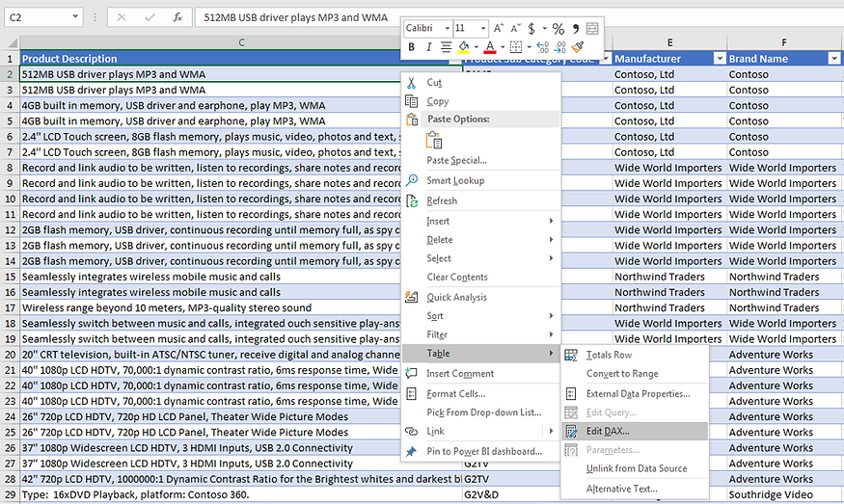The image size is (844, 504).
Task: Toggle italic in the mini toolbar
Action: pyautogui.click(x=428, y=47)
